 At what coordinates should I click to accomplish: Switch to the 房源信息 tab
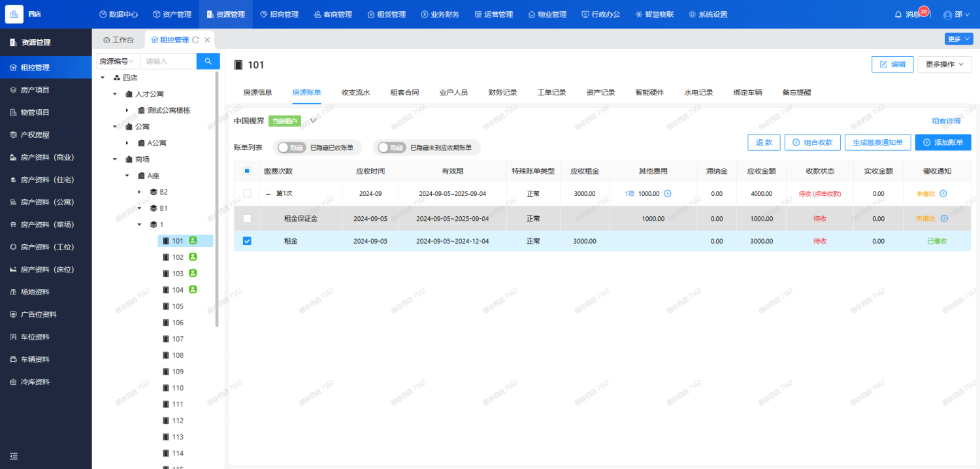[257, 93]
